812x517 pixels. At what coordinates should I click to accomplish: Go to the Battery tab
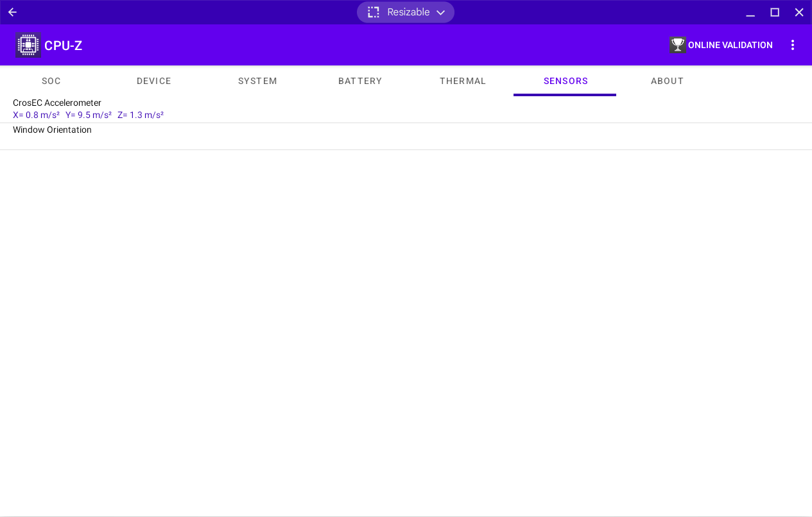tap(360, 81)
